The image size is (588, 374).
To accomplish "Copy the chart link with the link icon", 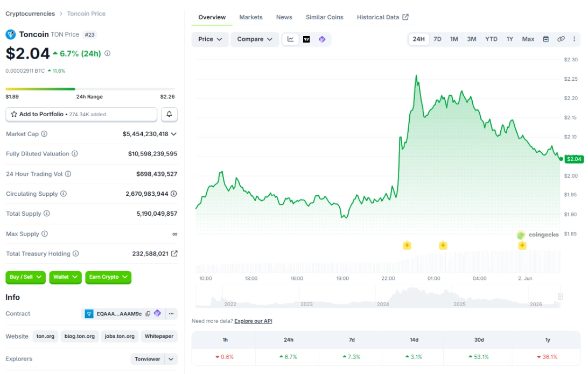I will 561,39.
